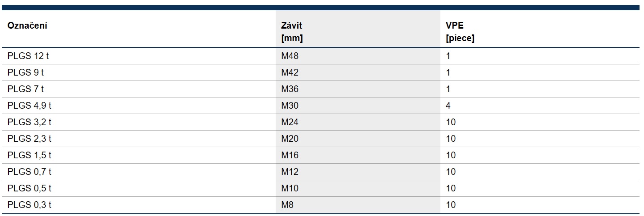This screenshot has width=644, height=216.
Task: Click the PLGS 0,5 t entry
Action: coord(30,188)
